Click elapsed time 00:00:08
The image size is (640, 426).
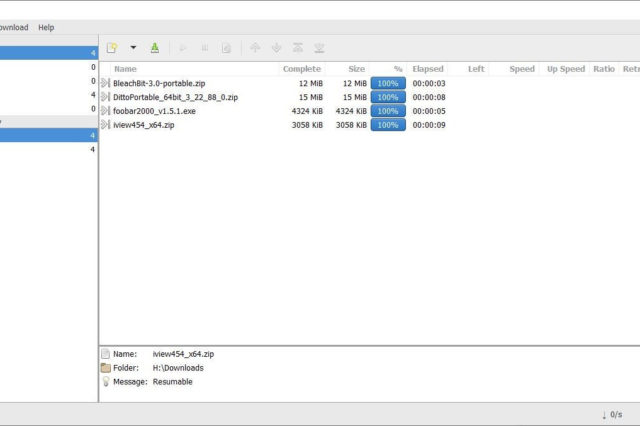[429, 97]
